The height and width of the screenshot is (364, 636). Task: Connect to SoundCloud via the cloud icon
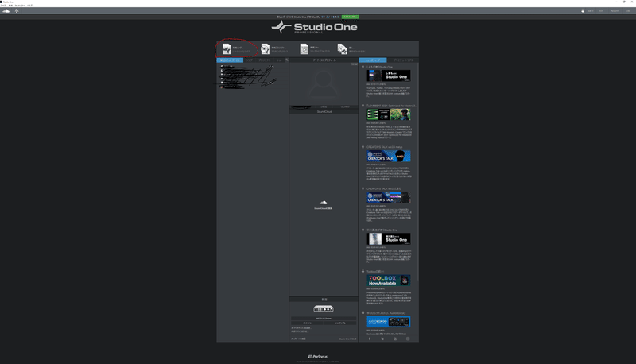click(x=324, y=203)
